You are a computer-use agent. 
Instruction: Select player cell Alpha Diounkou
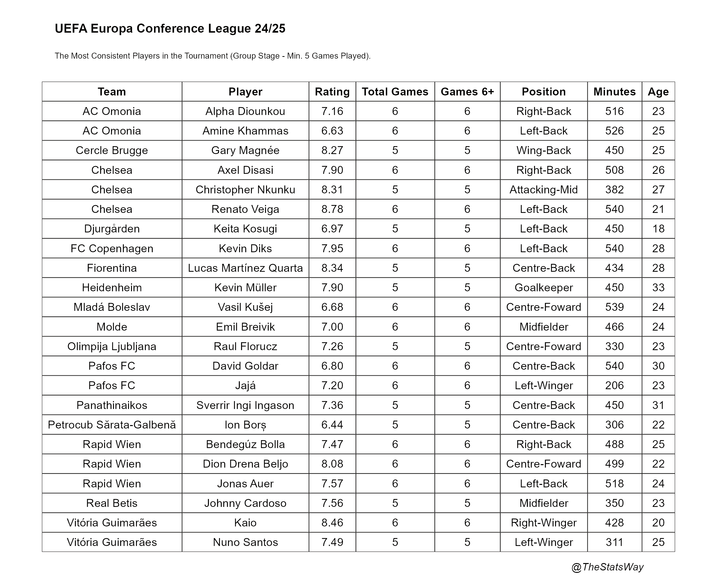pos(245,112)
